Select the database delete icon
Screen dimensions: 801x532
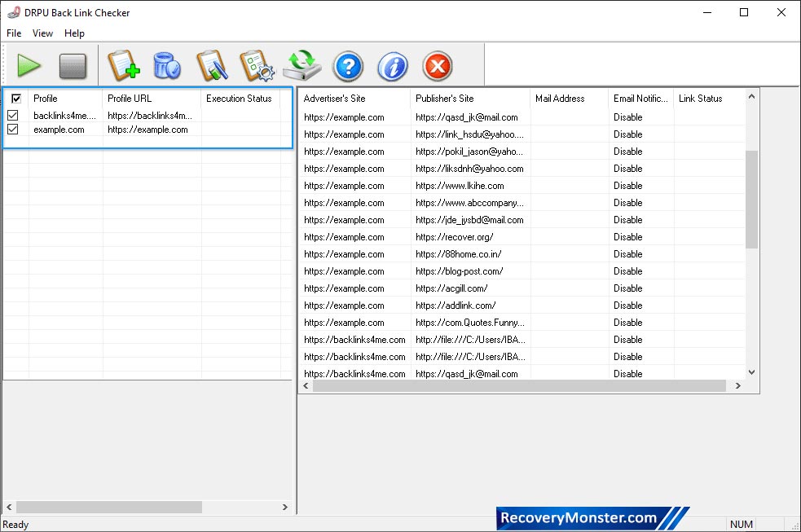167,66
